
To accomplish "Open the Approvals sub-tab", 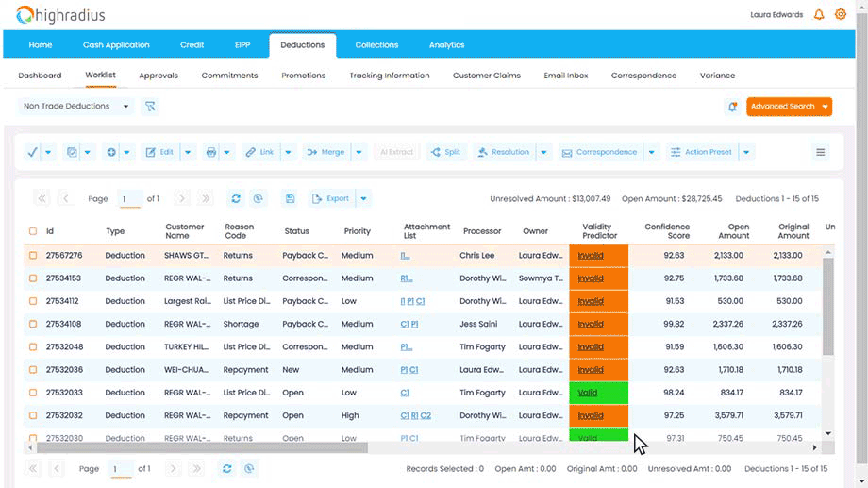I will [x=158, y=76].
